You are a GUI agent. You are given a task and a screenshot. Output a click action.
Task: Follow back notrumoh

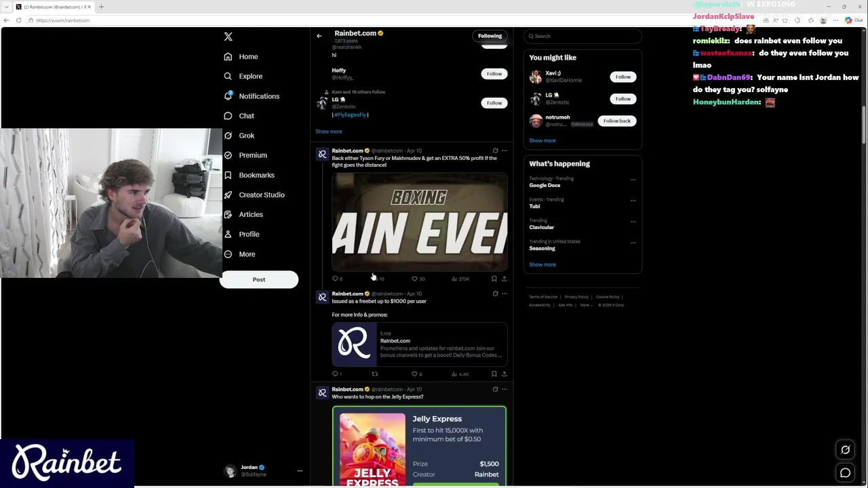(616, 121)
